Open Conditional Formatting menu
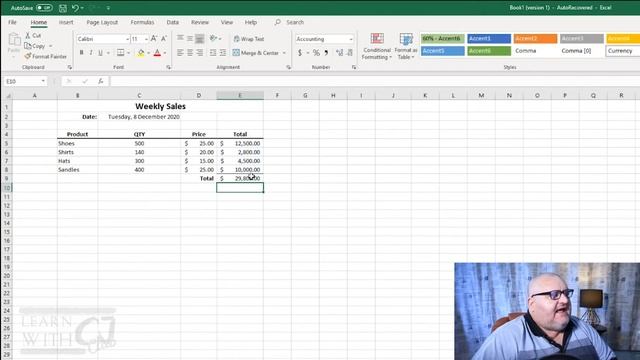Viewport: 640px width, 360px height. click(x=377, y=46)
